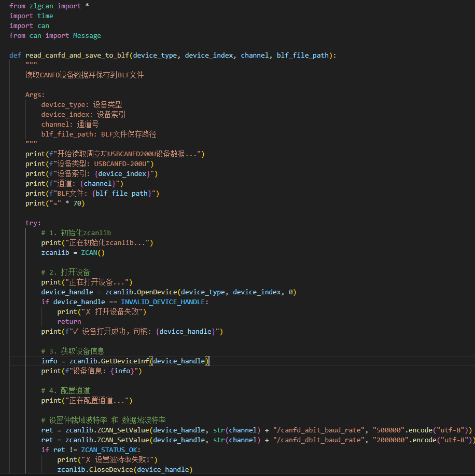The width and height of the screenshot is (475, 476).
Task: Click print line 'X 打开设备失败'
Action: [102, 312]
